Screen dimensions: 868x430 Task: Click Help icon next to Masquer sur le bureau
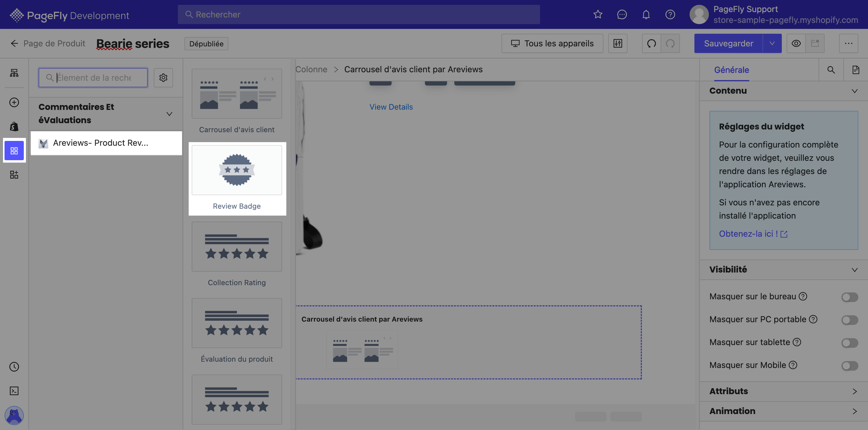click(x=803, y=296)
